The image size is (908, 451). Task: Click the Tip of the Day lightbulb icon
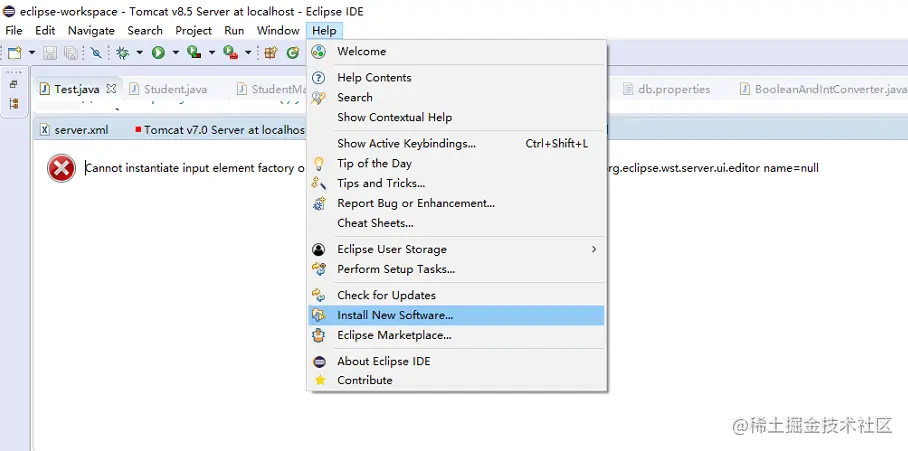tap(318, 163)
